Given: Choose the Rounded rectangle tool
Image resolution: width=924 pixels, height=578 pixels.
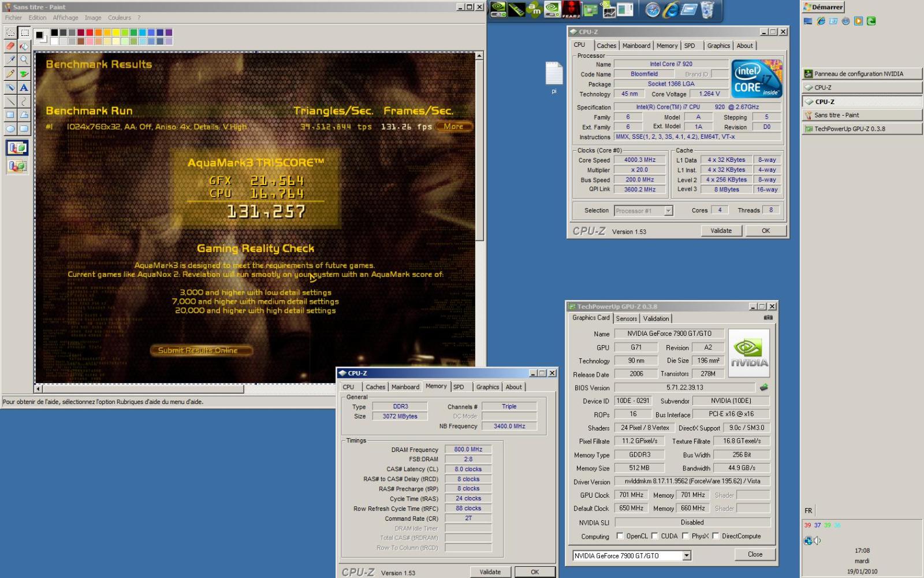Looking at the screenshot, I should [x=24, y=128].
